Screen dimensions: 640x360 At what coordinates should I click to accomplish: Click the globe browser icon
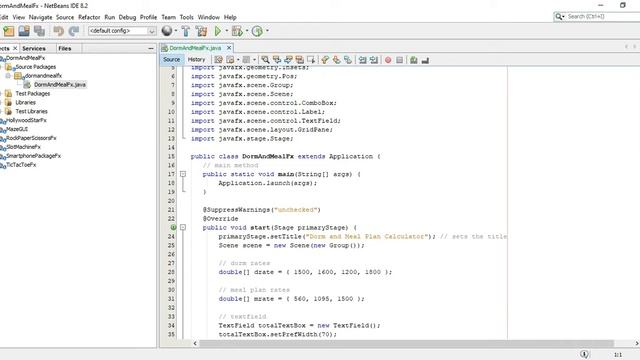[x=167, y=31]
